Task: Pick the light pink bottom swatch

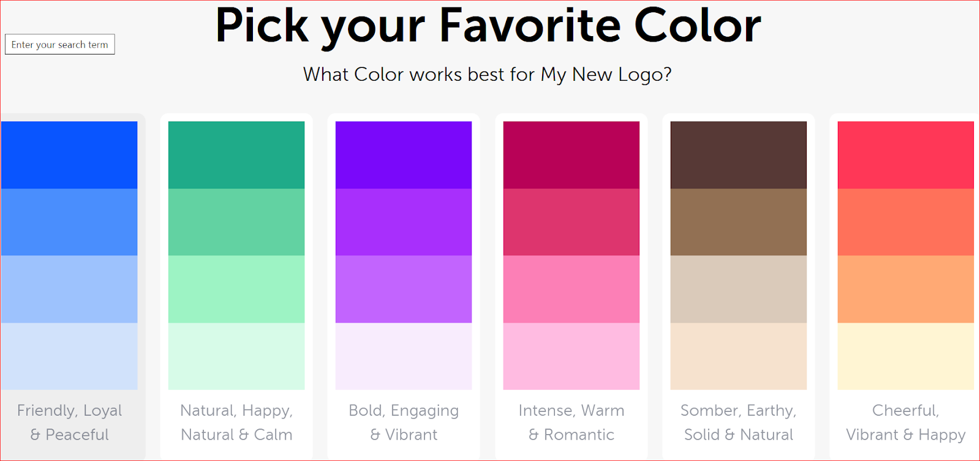Action: pyautogui.click(x=571, y=356)
